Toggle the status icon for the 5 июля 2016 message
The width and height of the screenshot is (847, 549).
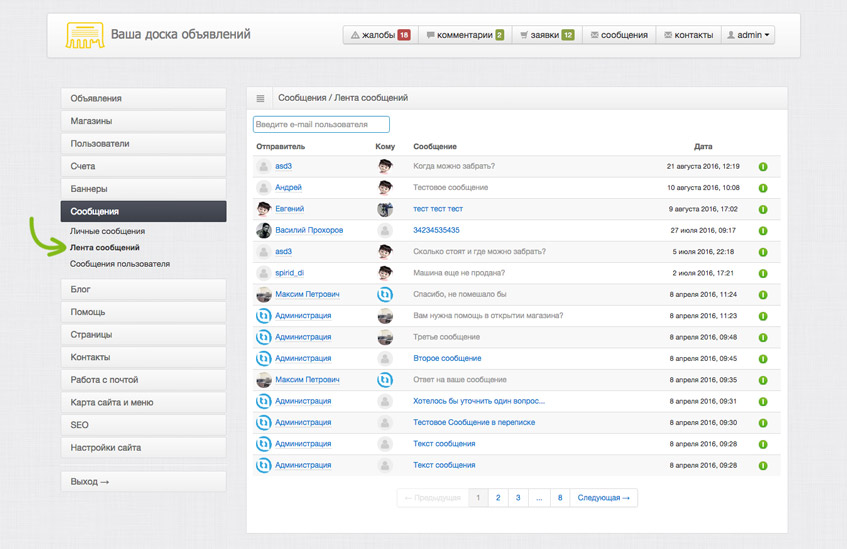click(x=763, y=252)
